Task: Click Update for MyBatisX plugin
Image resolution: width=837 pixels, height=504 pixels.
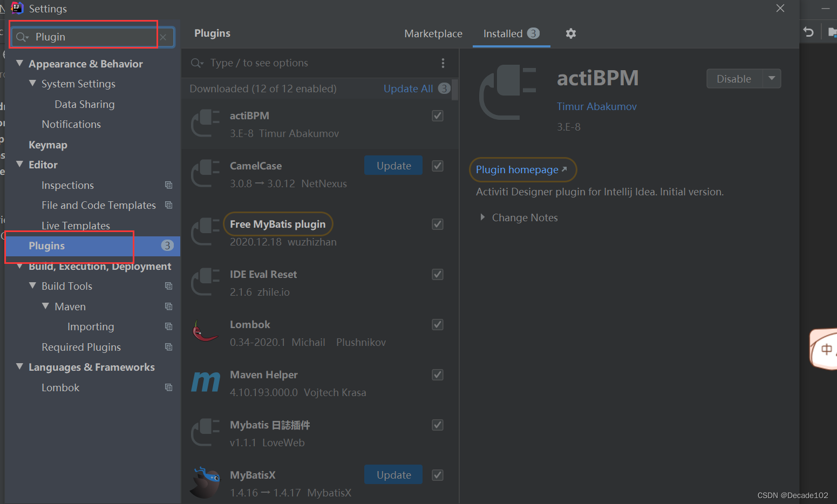Action: 393,475
